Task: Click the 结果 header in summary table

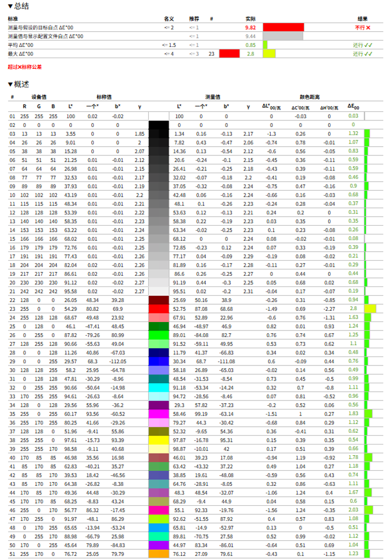Action: (362, 18)
